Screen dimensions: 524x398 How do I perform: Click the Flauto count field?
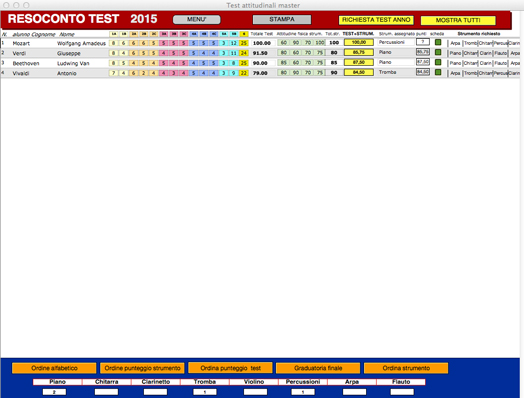[402, 392]
